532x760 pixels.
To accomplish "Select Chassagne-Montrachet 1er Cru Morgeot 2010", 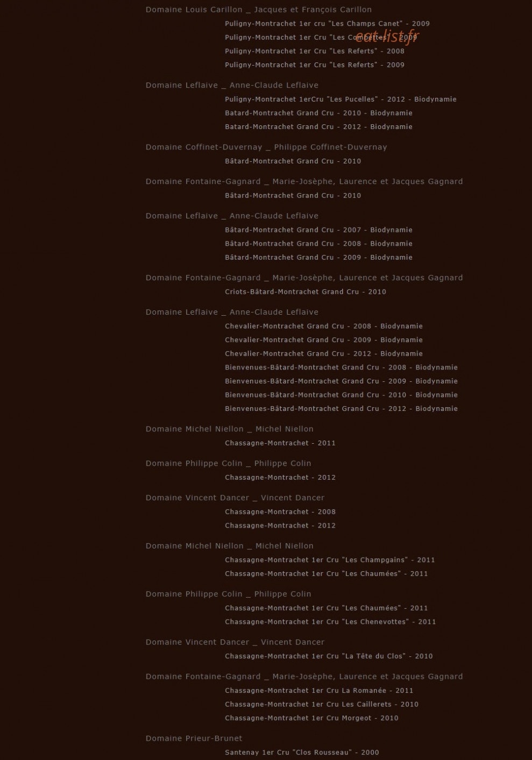I will [x=311, y=718].
